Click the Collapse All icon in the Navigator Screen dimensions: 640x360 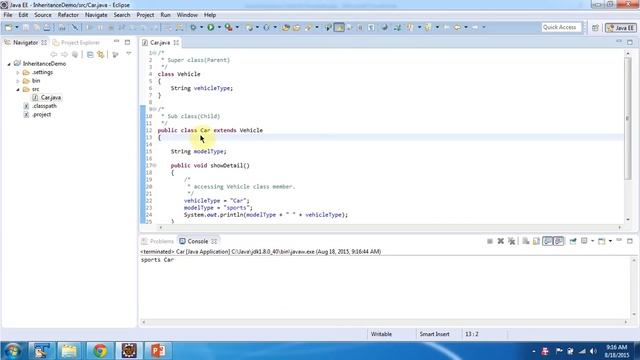coord(90,54)
